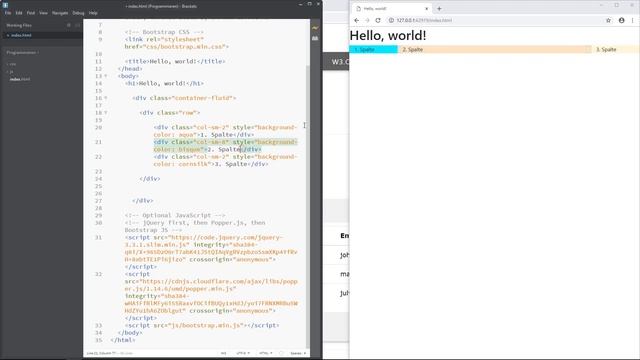Split editor view icon beside Working Files
This screenshot has width=640, height=360.
(x=78, y=25)
